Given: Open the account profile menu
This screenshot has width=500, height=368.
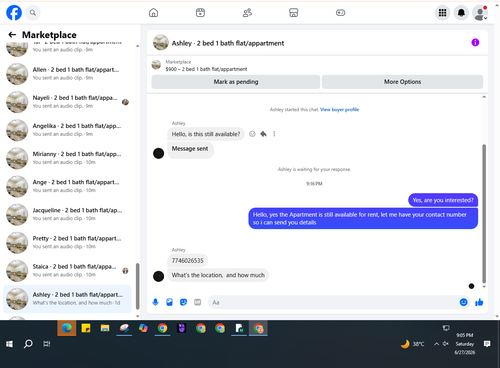Looking at the screenshot, I should pyautogui.click(x=480, y=13).
